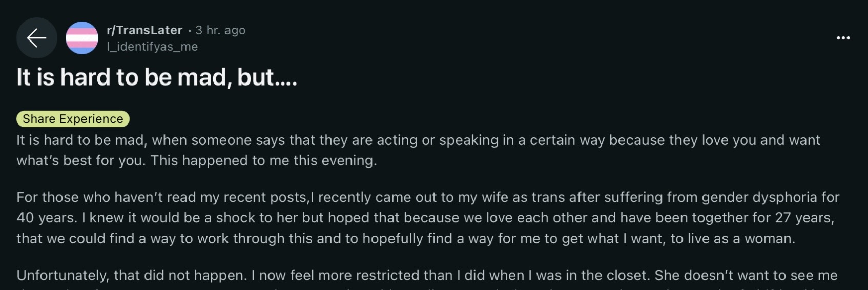The width and height of the screenshot is (868, 290).
Task: Open the I_identifyas_me user profile
Action: (152, 47)
